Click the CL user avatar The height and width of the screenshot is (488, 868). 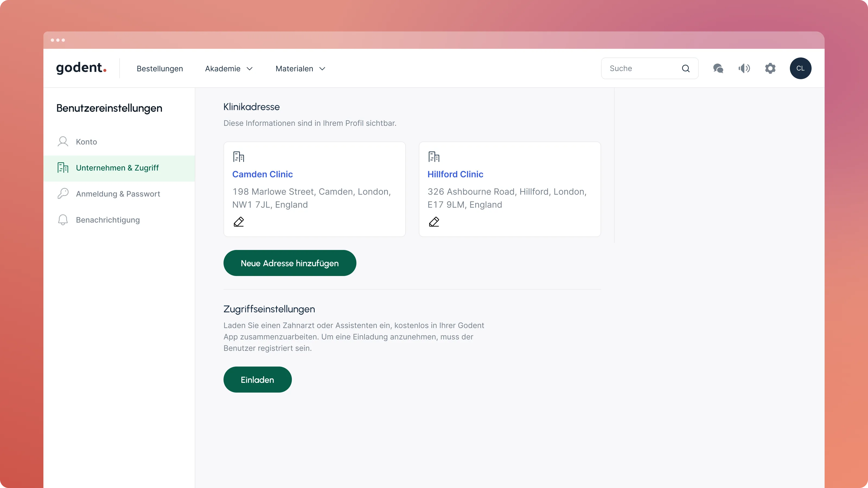[800, 68]
